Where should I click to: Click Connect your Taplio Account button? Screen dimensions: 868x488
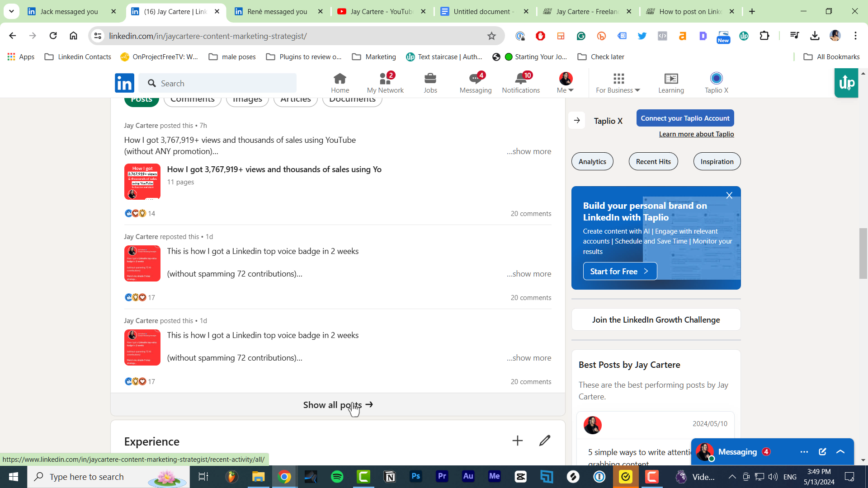(x=684, y=118)
